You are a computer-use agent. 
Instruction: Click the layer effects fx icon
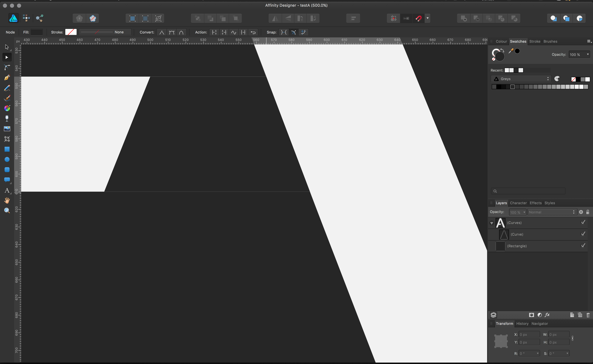click(547, 315)
